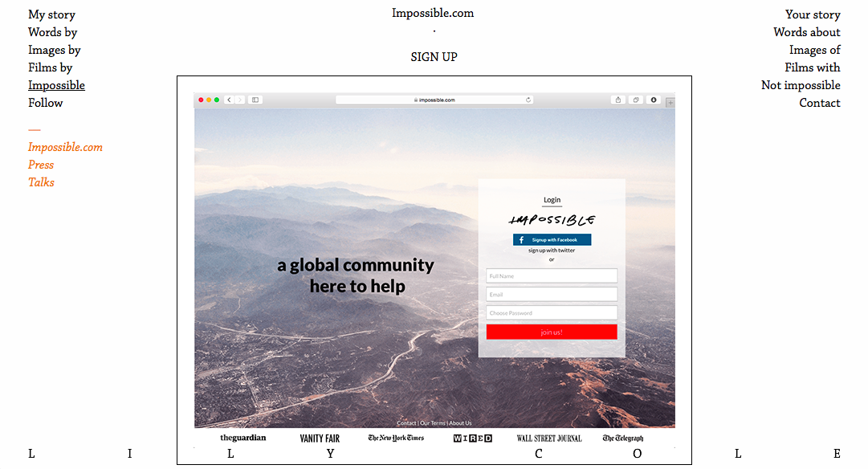Open My story in left menu
Screen dimensions: 868x469
(51, 14)
